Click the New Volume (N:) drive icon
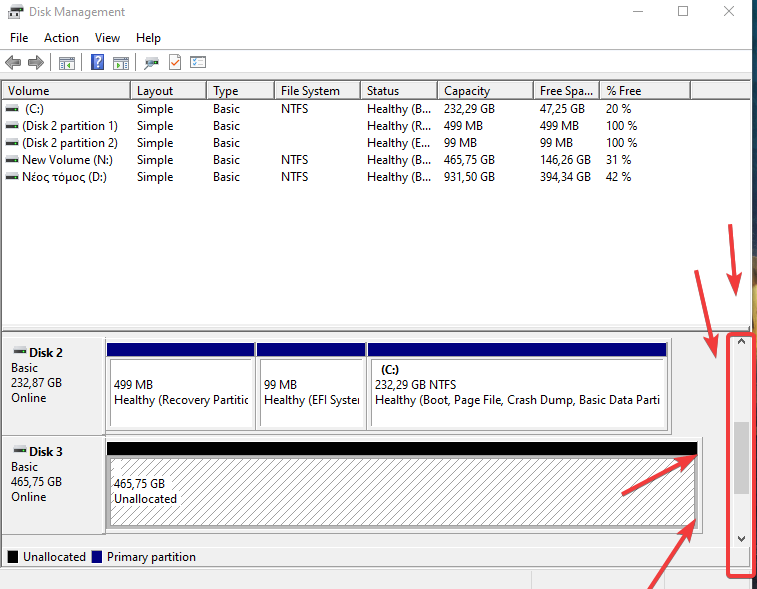 point(12,160)
